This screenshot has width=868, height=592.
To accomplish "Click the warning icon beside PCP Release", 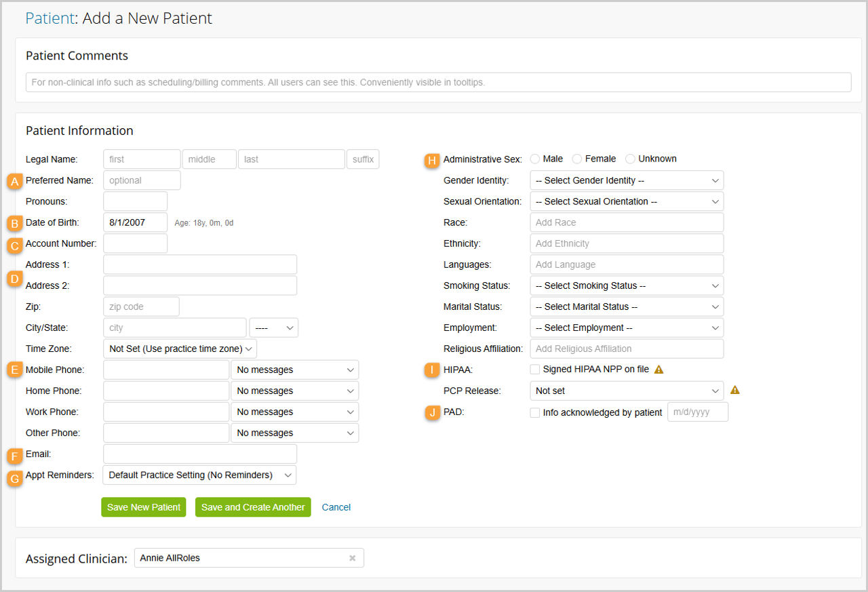I will point(734,391).
